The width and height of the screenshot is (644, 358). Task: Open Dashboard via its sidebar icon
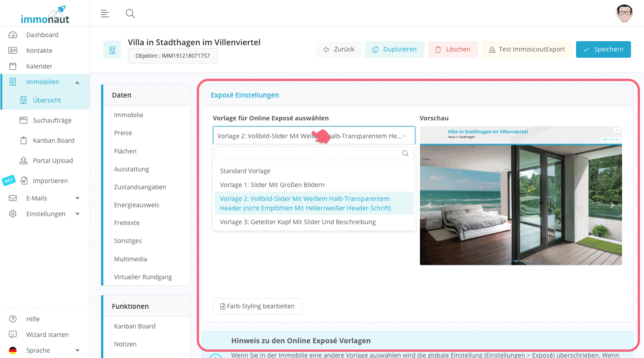13,34
